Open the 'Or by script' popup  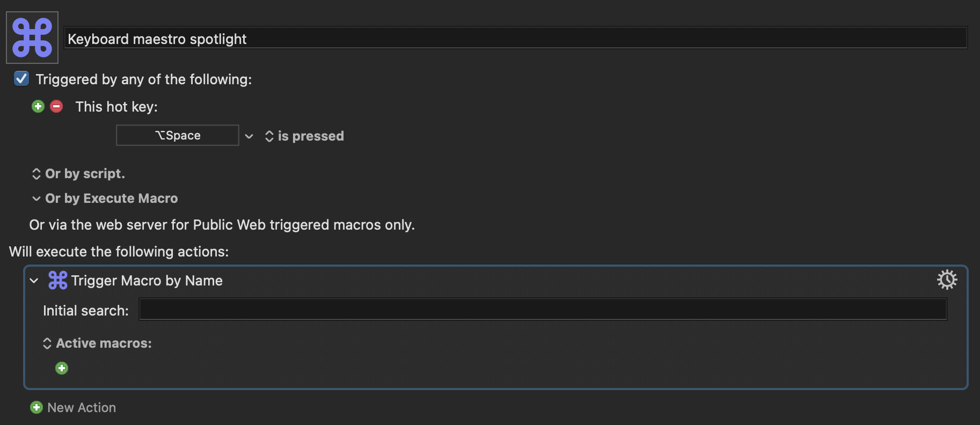pyautogui.click(x=78, y=174)
